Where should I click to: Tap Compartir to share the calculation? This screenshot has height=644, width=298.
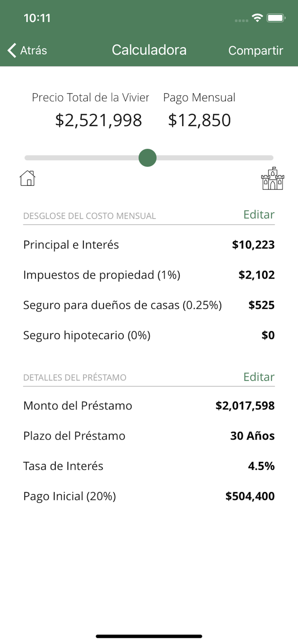tap(255, 50)
